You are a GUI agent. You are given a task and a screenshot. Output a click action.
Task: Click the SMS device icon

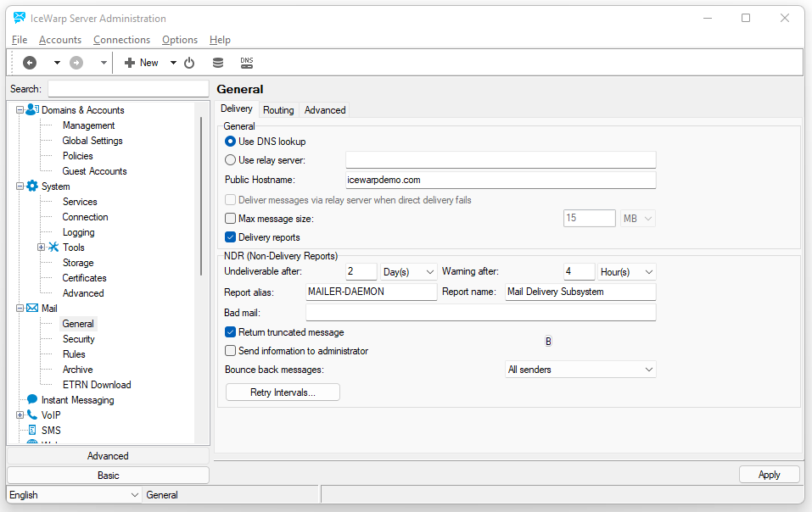(32, 431)
